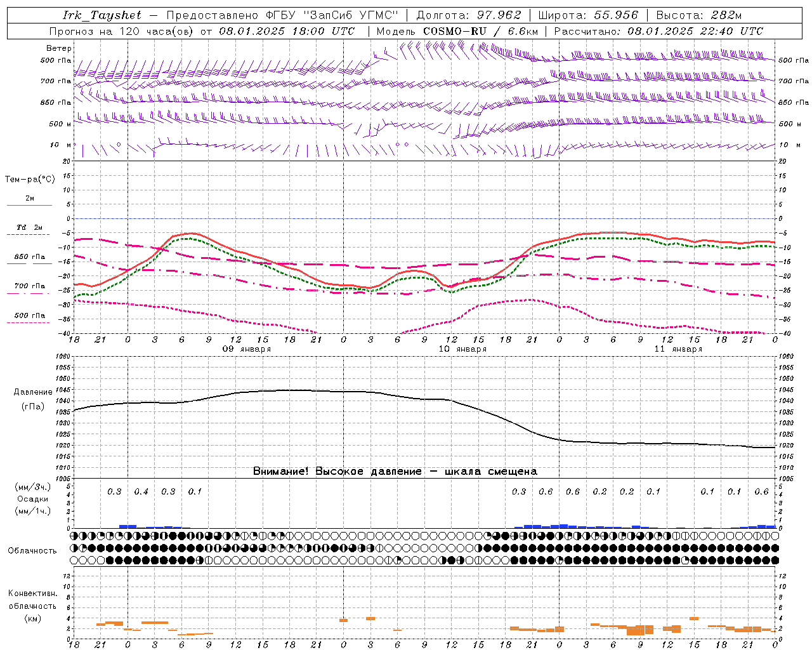
Task: Select the forecast start time 08.01.2025 18:00 UTC
Action: coord(287,31)
